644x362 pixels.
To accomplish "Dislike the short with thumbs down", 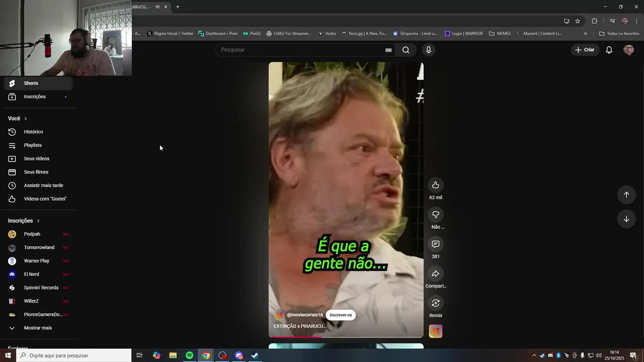I will [x=436, y=215].
